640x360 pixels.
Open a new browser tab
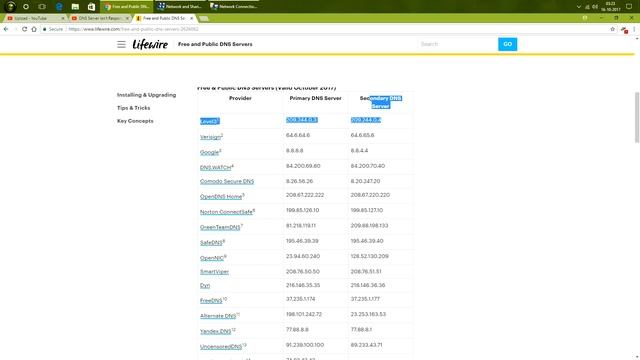204,18
